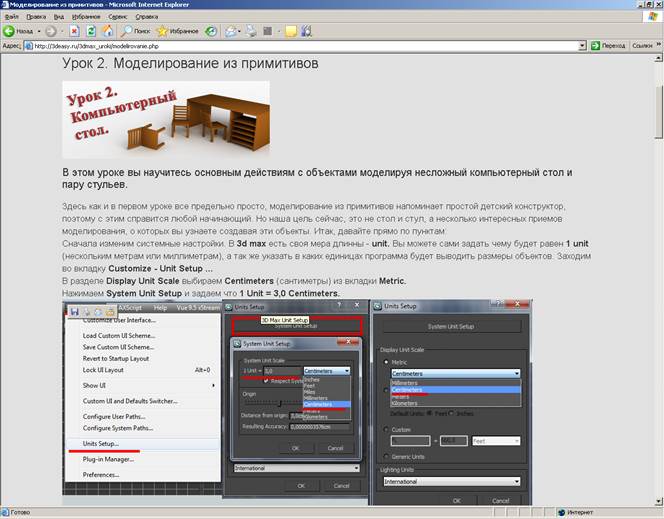
Task: Click the page icon in address bar
Action: (29, 46)
